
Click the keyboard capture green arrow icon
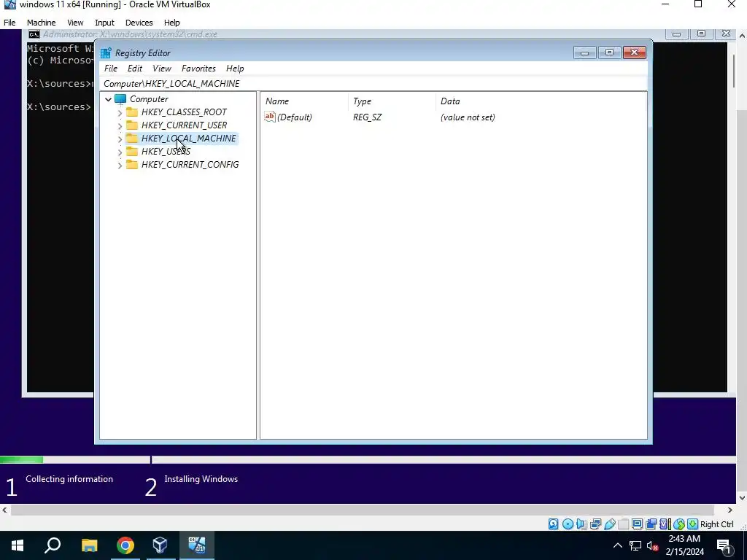coord(693,524)
